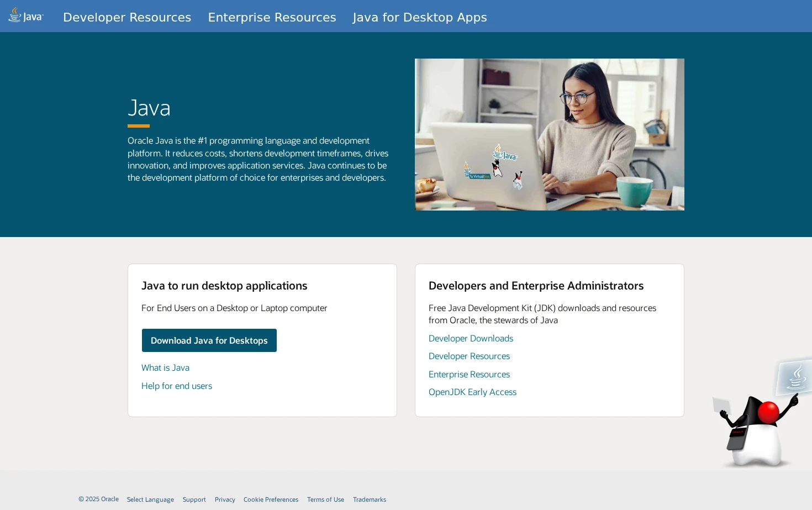
Task: Open Cookie Preferences in the footer
Action: pos(271,500)
